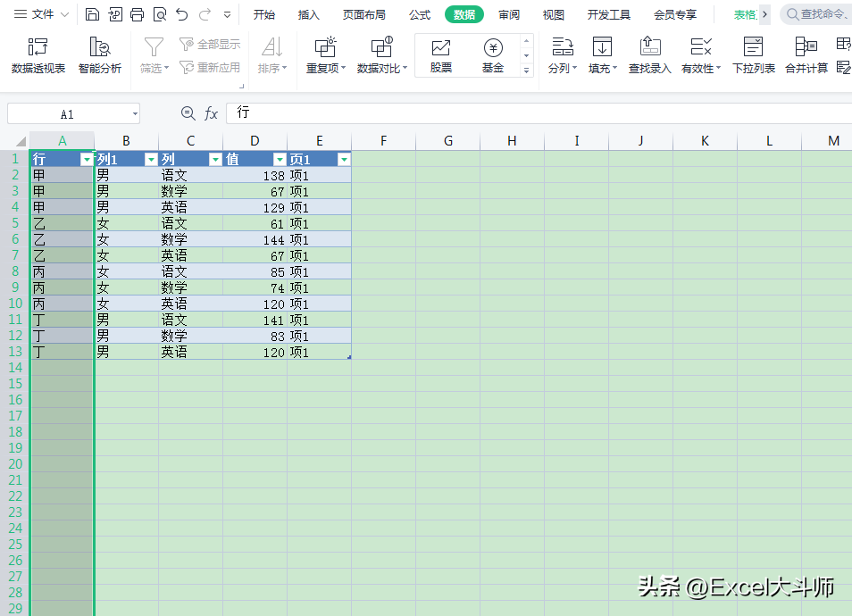Click cell with value 138
852x616 pixels.
click(x=255, y=176)
